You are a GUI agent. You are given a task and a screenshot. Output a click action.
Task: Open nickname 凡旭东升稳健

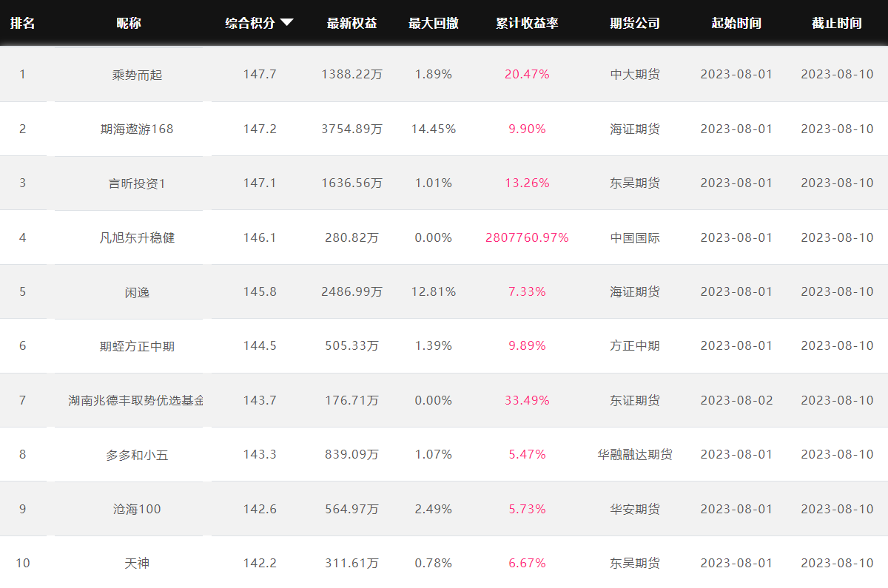point(137,237)
